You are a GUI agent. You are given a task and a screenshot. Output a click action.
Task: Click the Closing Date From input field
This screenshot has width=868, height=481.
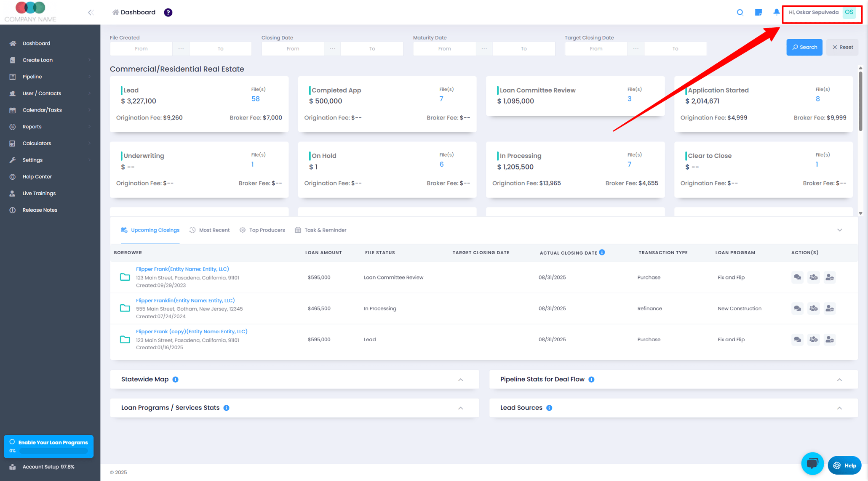292,48
